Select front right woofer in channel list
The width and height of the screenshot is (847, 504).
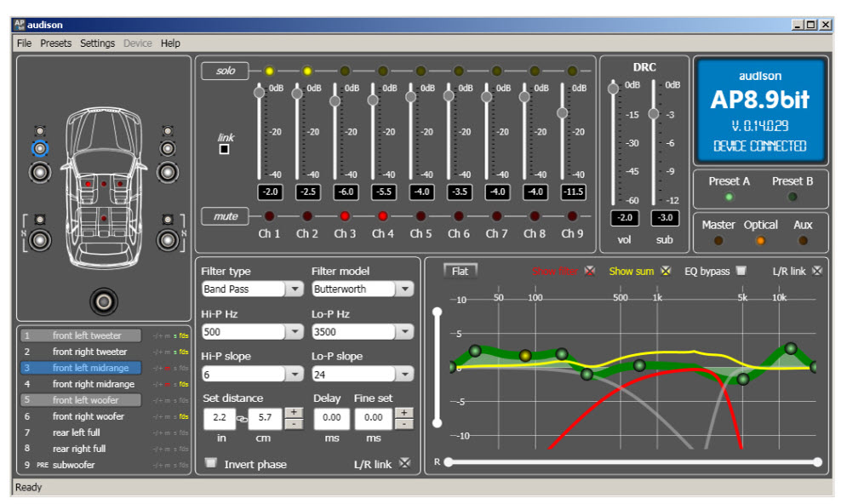pyautogui.click(x=89, y=416)
